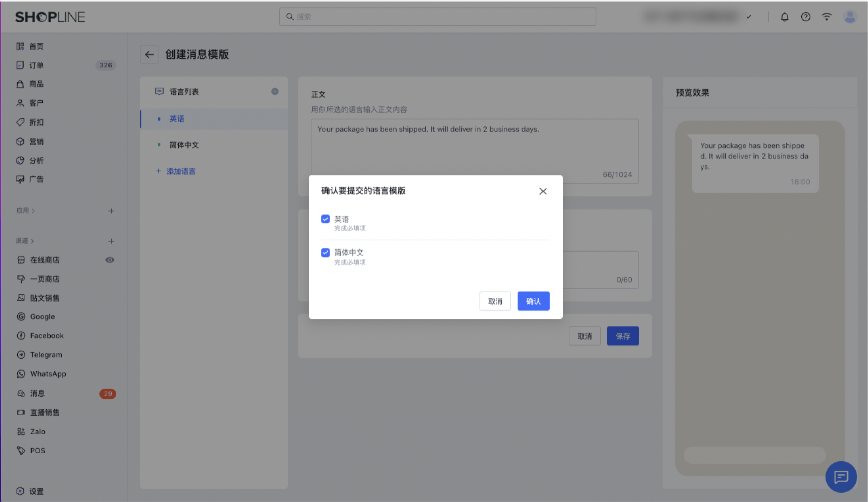This screenshot has width=868, height=502.
Task: Click the back arrow beside 创建消息模版
Action: (149, 54)
